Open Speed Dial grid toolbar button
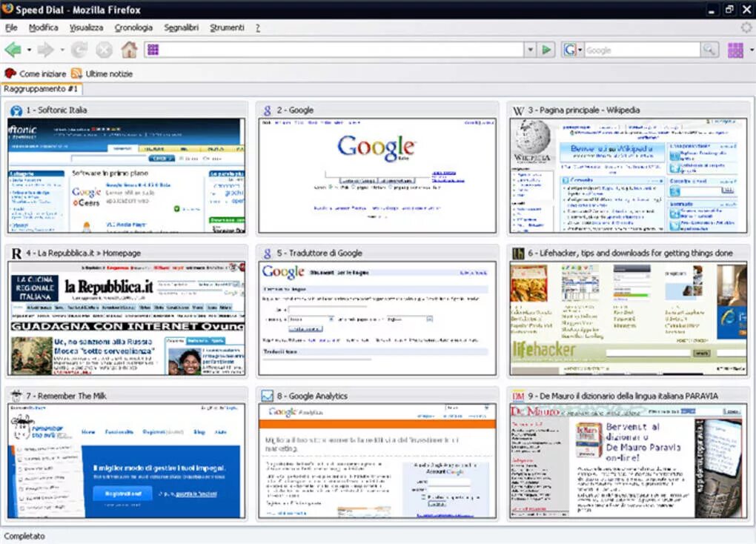 point(735,50)
